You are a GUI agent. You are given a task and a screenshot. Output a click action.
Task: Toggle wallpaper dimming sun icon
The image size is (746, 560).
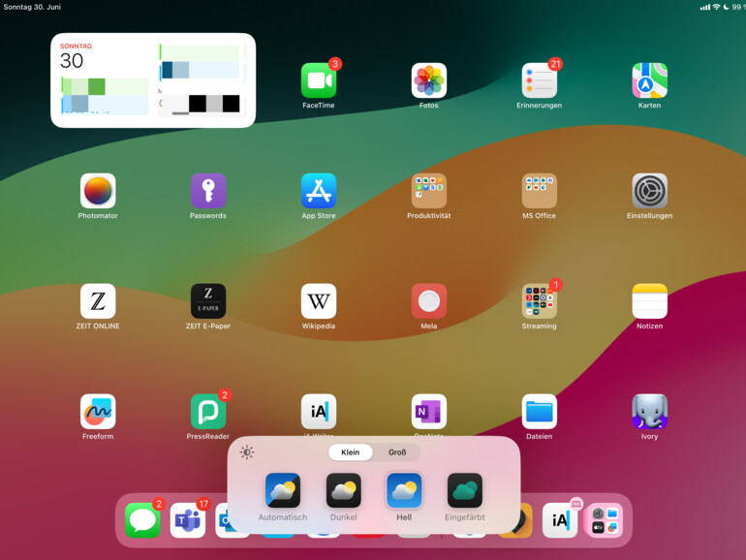pyautogui.click(x=247, y=452)
